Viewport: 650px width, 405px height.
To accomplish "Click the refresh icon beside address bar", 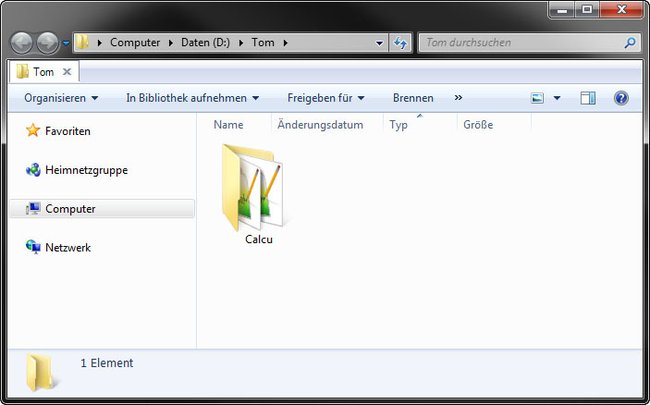I will [400, 43].
